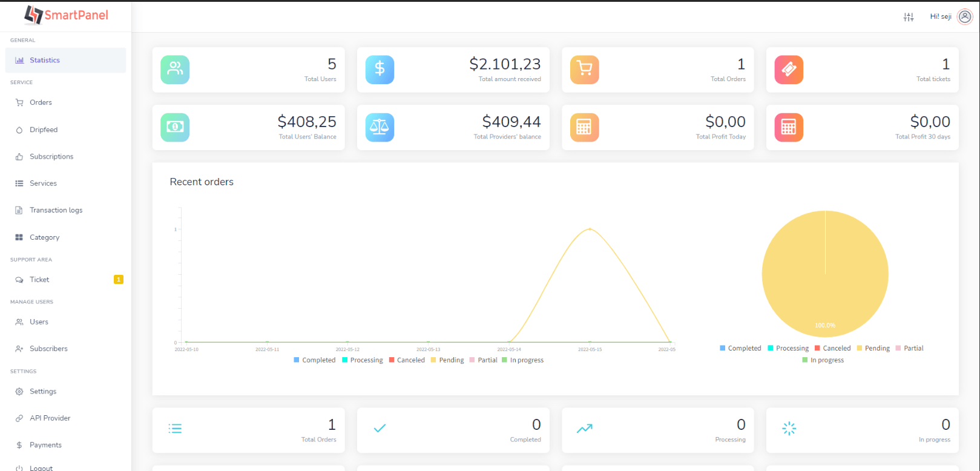Click Logout in the sidebar
This screenshot has width=980, height=471.
(41, 468)
